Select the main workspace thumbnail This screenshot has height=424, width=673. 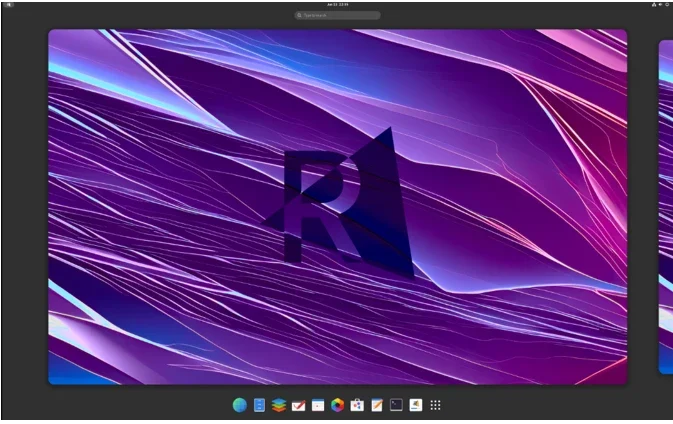click(337, 206)
